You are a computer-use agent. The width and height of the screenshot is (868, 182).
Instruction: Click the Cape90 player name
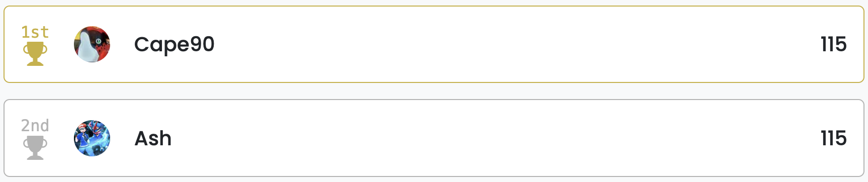click(x=175, y=45)
